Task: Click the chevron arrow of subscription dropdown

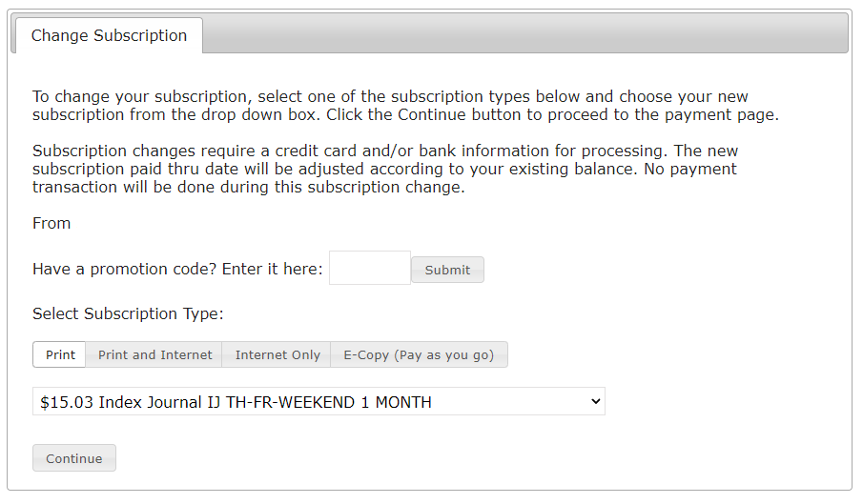Action: (x=596, y=402)
